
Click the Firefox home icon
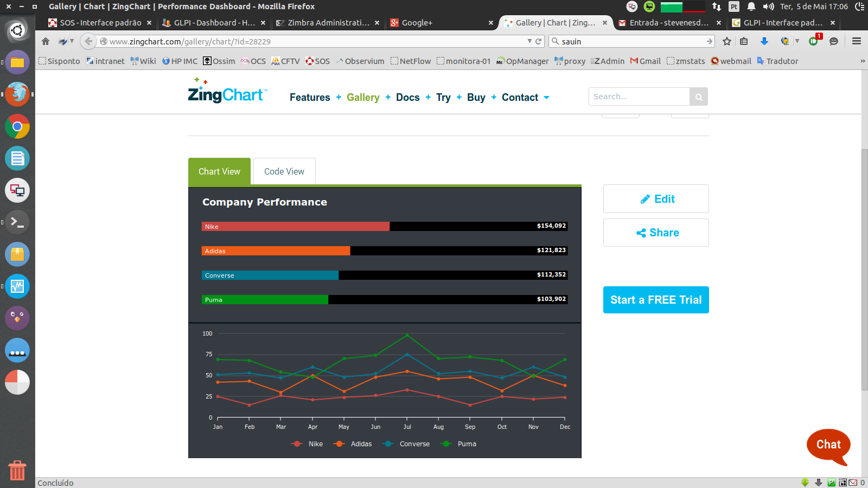click(x=46, y=41)
